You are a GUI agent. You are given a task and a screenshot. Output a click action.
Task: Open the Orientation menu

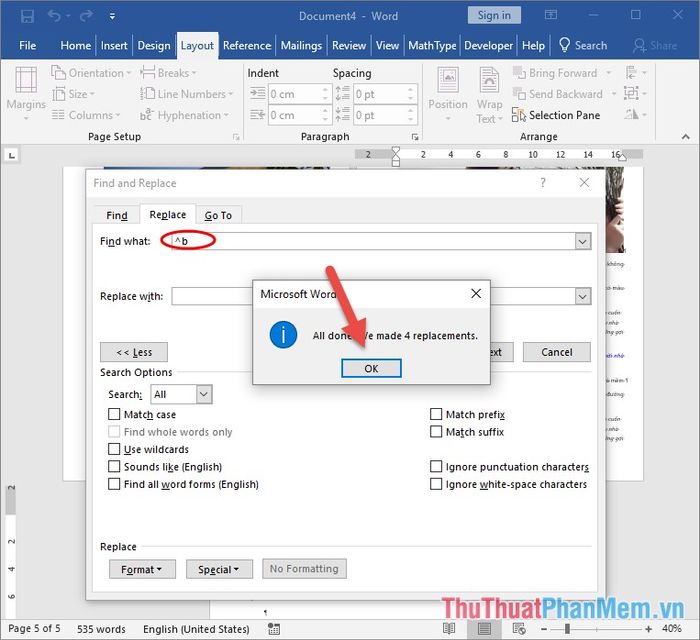click(91, 72)
